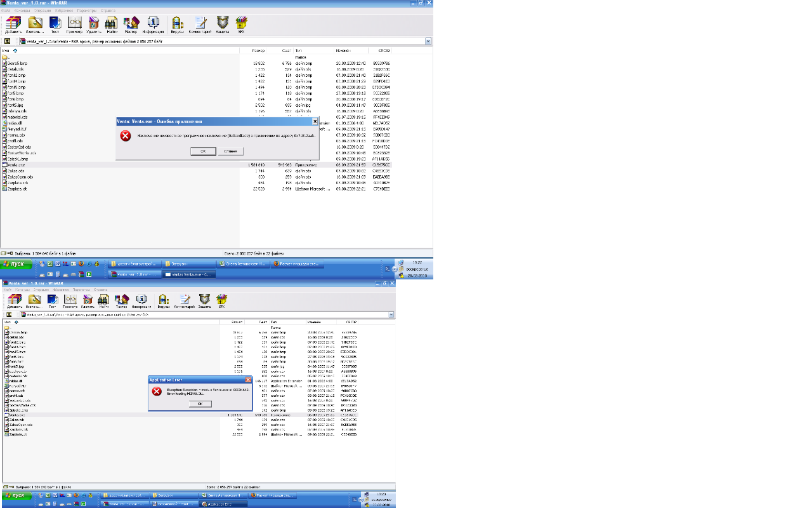Click the Найти binoculars icon in upper WinRAR window

coord(112,25)
